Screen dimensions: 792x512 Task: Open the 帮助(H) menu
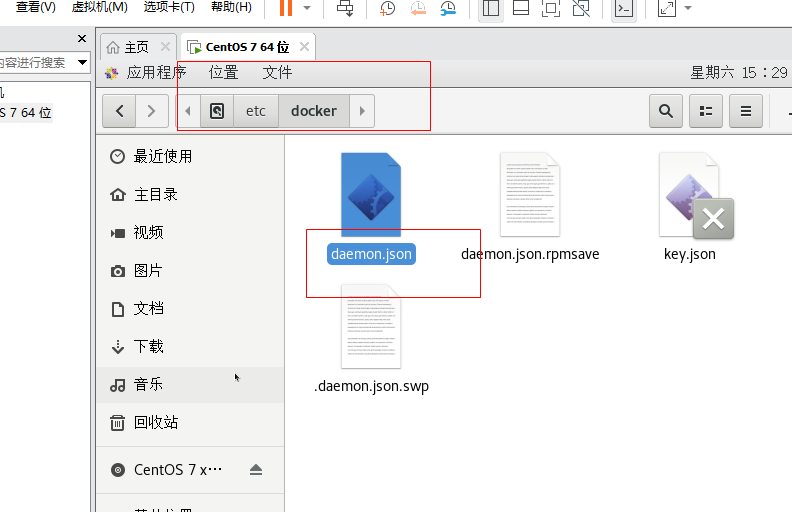231,7
